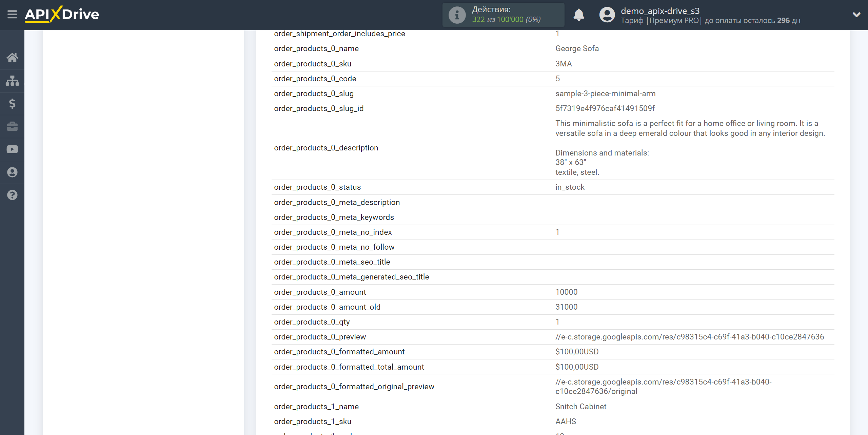Image resolution: width=868 pixels, height=435 pixels.
Task: Select the order_shipment_order_includes_price label
Action: 339,34
